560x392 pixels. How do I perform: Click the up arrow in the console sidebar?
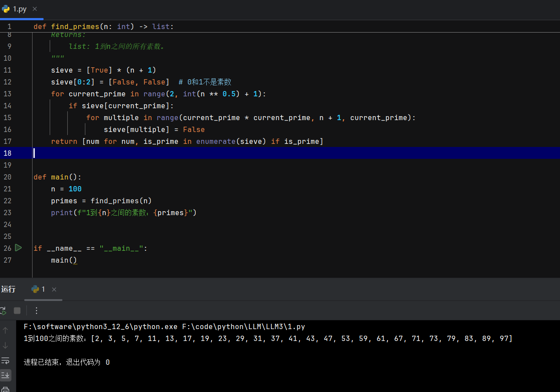coord(5,330)
